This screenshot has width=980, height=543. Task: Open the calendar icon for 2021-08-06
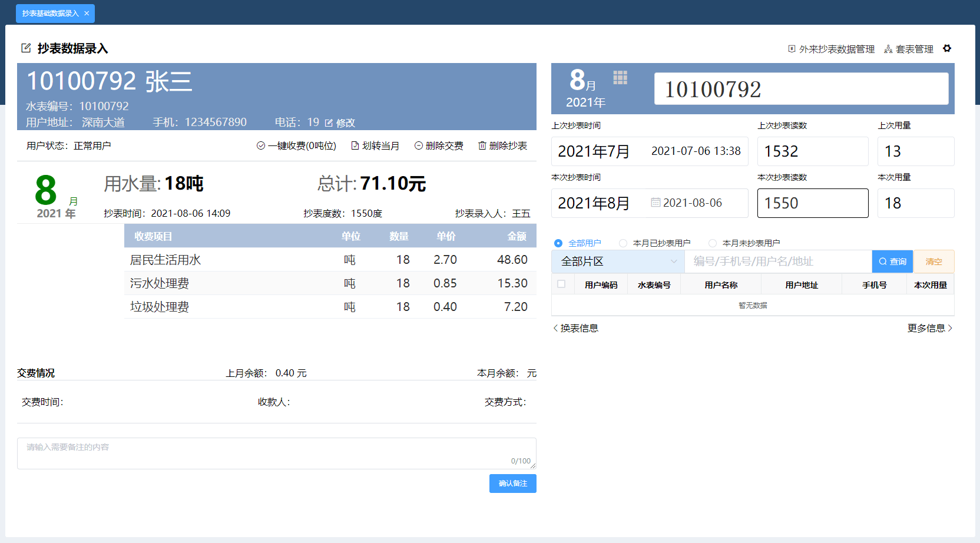point(656,203)
